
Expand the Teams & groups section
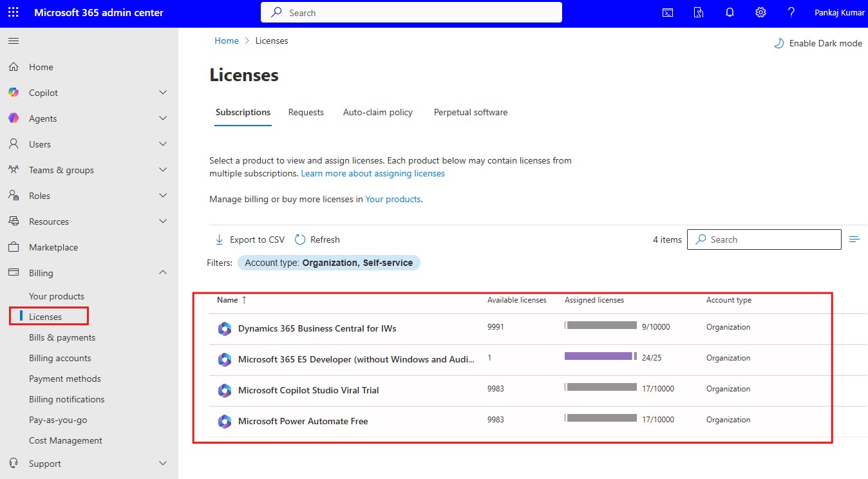tap(163, 169)
